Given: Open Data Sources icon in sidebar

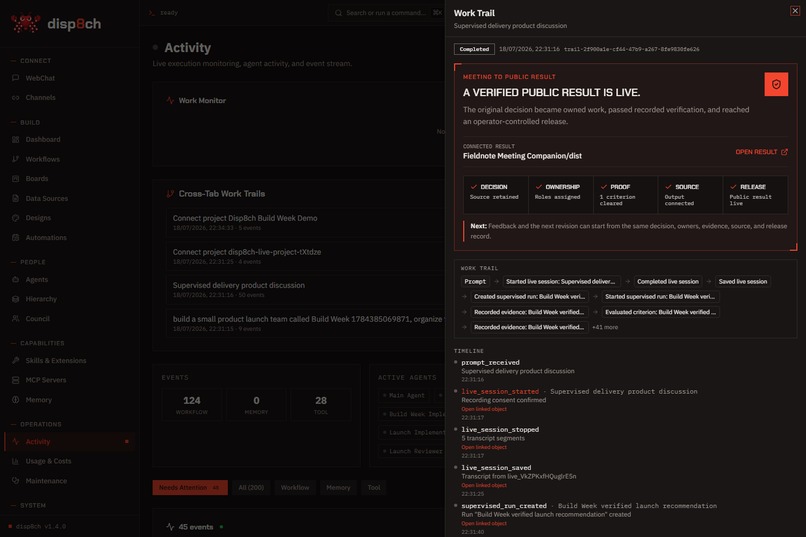Looking at the screenshot, I should tap(15, 198).
